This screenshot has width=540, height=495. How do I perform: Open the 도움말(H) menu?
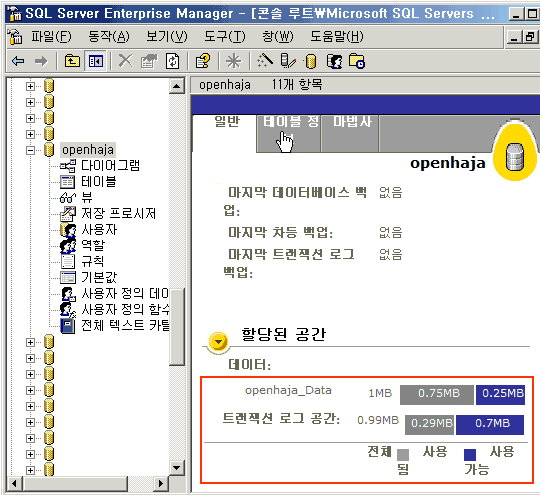(336, 37)
